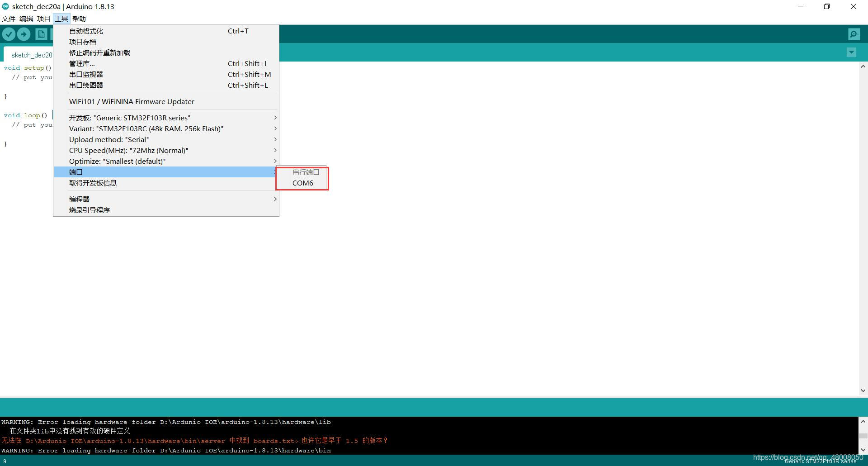868x466 pixels.
Task: Open 串口监视器 from the menu
Action: 166,74
